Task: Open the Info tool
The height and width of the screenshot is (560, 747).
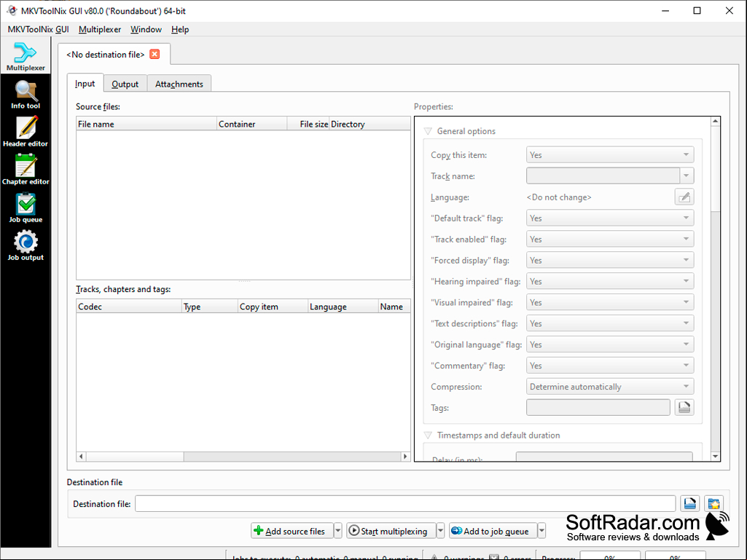Action: point(26,95)
